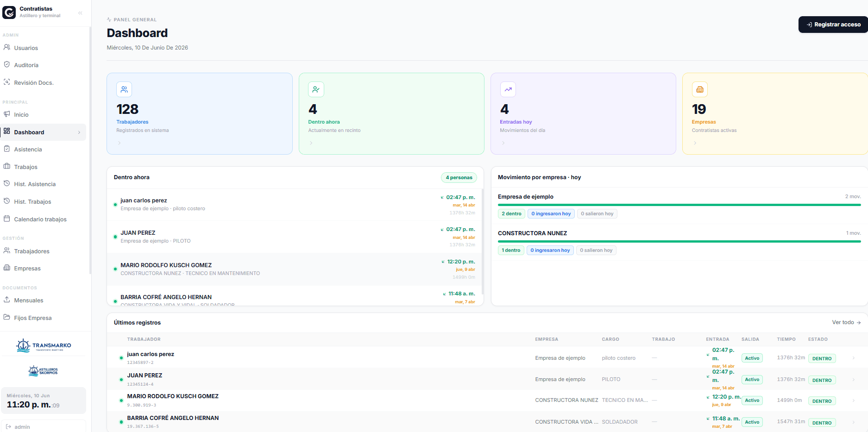The image size is (868, 432).
Task: Open row arrow for MARIO RODOLFO record
Action: (x=854, y=401)
